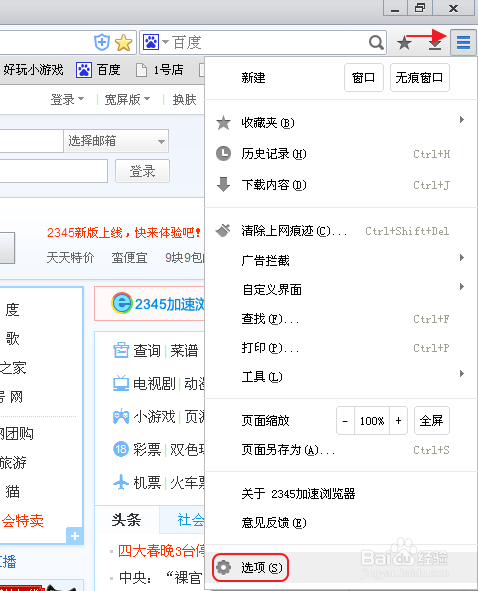This screenshot has width=478, height=591.
Task: Open the hamburger main menu button
Action: [463, 43]
